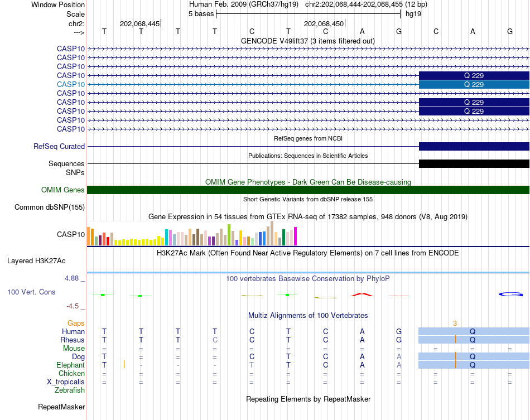Click Gene Expression in 54 tissues title
The height and width of the screenshot is (420, 530).
click(x=308, y=216)
